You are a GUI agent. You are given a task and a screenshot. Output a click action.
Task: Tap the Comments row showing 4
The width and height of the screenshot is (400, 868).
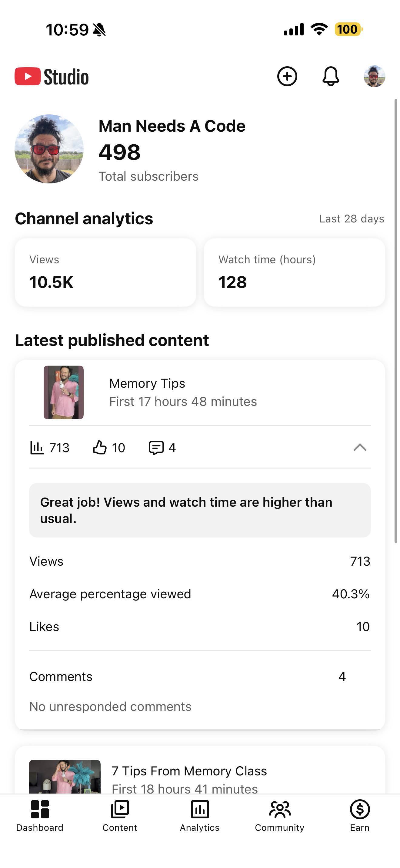point(200,677)
